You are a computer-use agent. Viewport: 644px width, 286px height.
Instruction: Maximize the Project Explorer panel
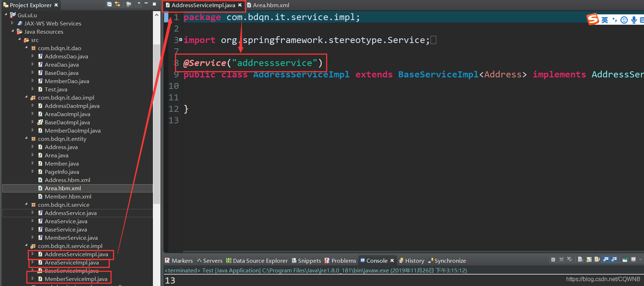(154, 4)
